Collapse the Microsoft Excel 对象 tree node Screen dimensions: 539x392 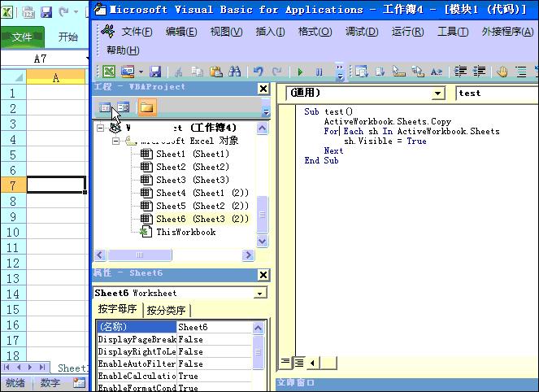(x=115, y=141)
